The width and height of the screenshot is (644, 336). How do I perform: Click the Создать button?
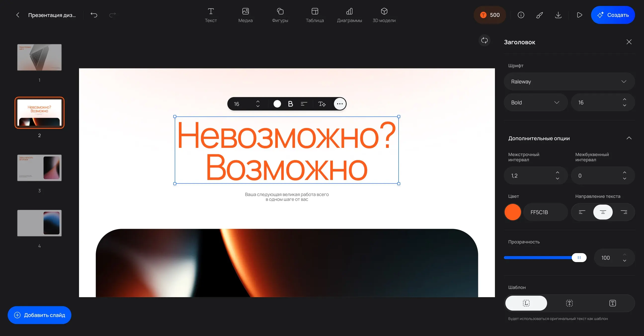point(613,15)
